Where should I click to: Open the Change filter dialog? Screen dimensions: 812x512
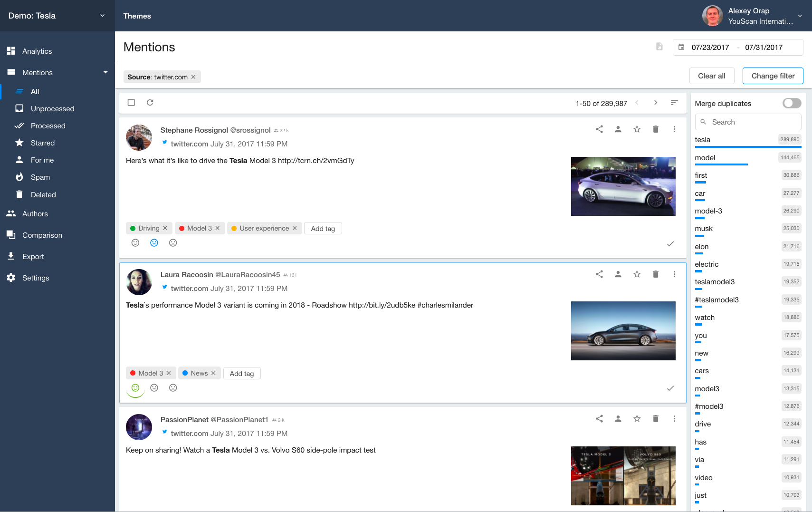(x=773, y=76)
